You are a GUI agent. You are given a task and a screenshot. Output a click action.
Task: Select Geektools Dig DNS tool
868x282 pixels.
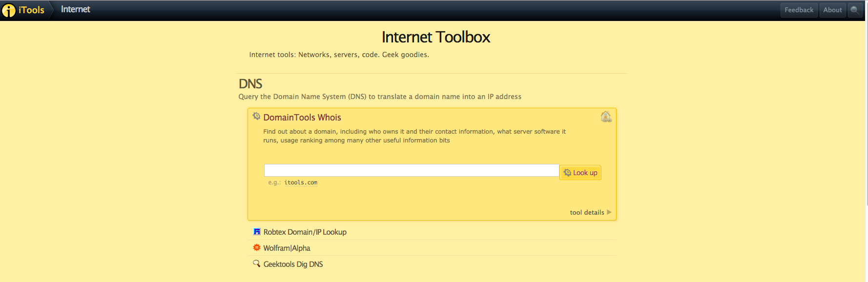pos(293,264)
